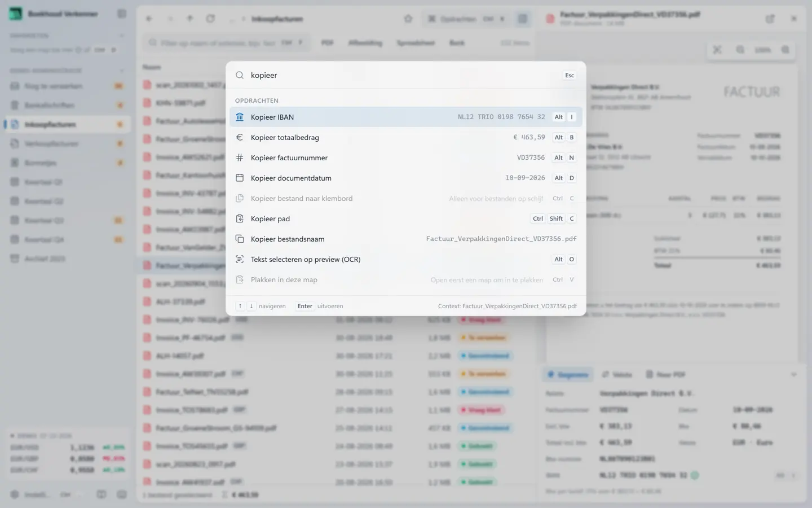Viewport: 812px width, 508px height.
Task: Click the Enter 'uitvoeren' key hint
Action: [305, 306]
